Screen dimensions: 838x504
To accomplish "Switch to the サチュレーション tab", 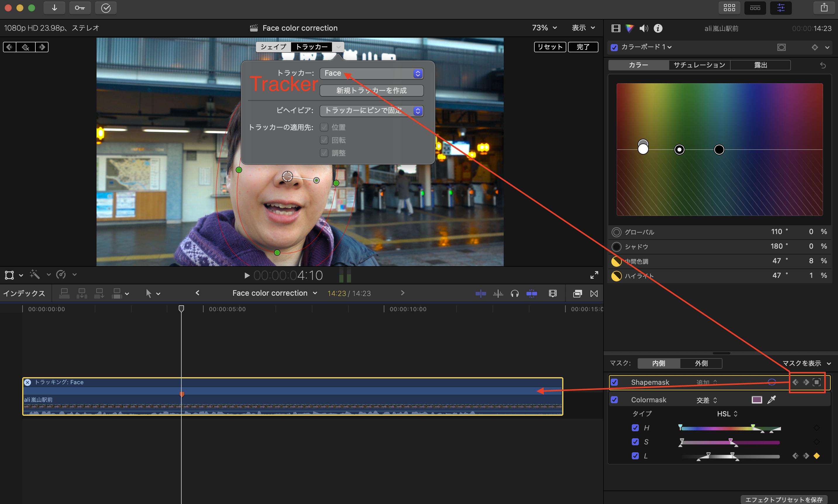I will click(x=699, y=65).
